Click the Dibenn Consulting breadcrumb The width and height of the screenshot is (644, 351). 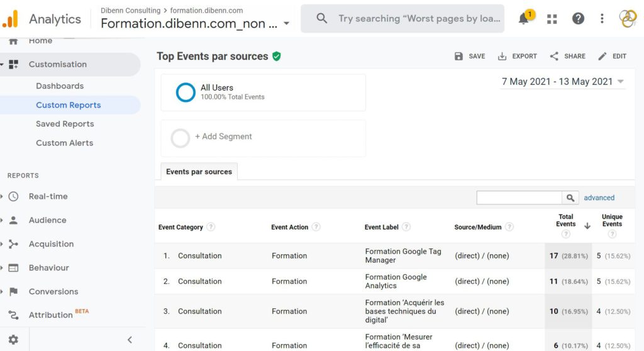[131, 10]
